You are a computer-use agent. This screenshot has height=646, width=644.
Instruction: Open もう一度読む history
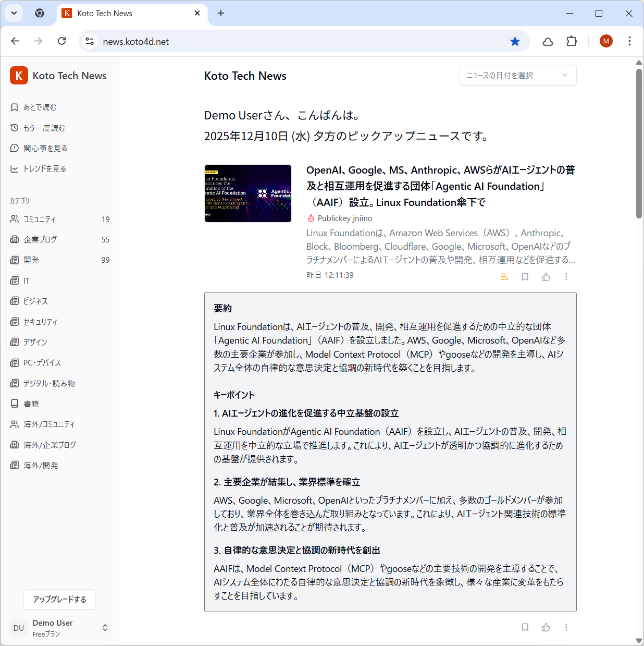coord(38,128)
